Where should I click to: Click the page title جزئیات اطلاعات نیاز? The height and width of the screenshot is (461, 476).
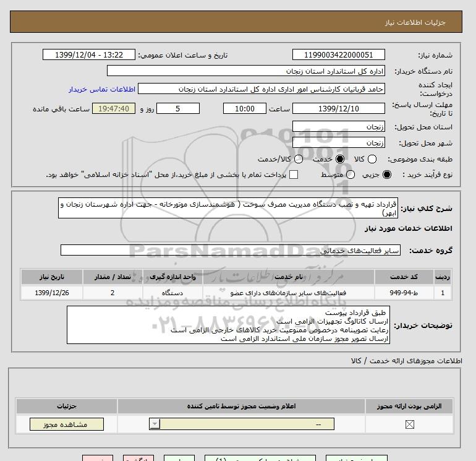pyautogui.click(x=415, y=22)
